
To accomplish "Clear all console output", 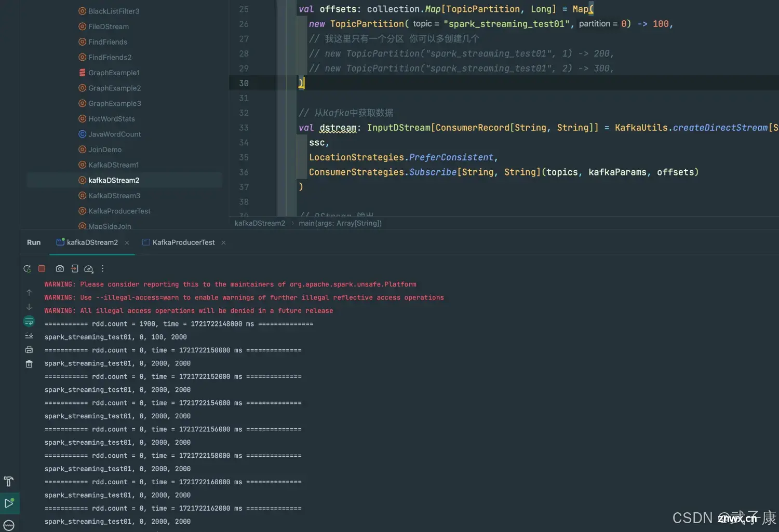I will click(29, 364).
